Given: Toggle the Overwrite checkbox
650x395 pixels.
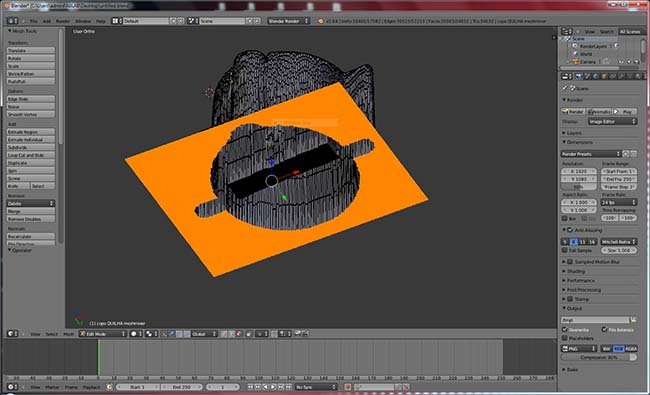Looking at the screenshot, I should (565, 330).
